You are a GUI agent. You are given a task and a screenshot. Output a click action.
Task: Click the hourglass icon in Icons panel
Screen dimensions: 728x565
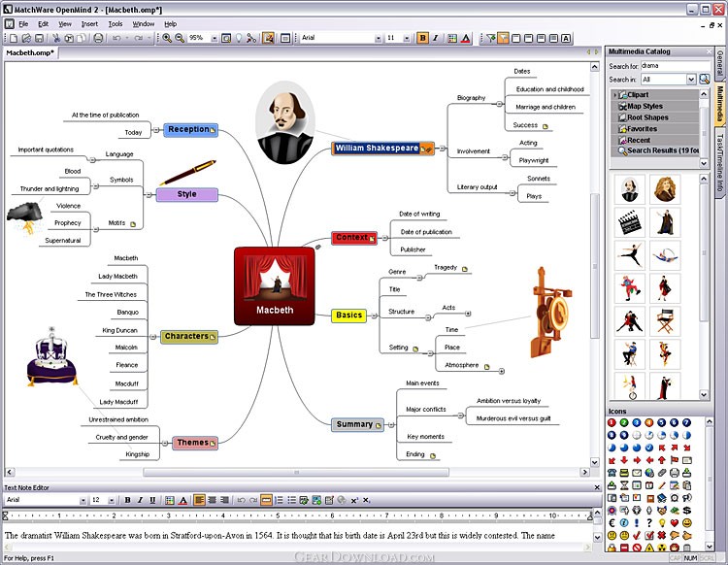[x=624, y=485]
